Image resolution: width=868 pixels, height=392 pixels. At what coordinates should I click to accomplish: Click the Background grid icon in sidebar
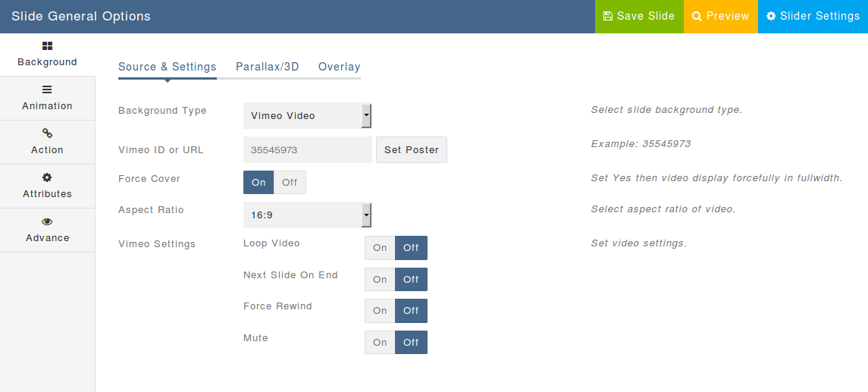47,46
